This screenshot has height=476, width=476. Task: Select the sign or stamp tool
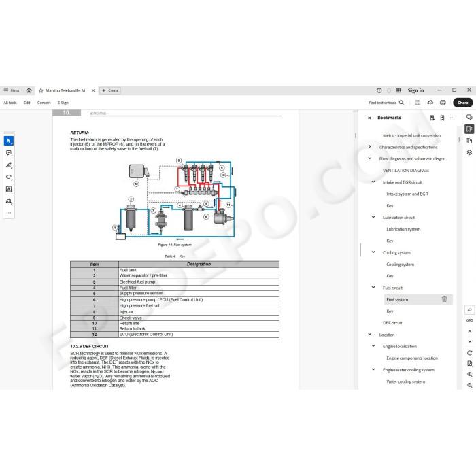tap(9, 201)
